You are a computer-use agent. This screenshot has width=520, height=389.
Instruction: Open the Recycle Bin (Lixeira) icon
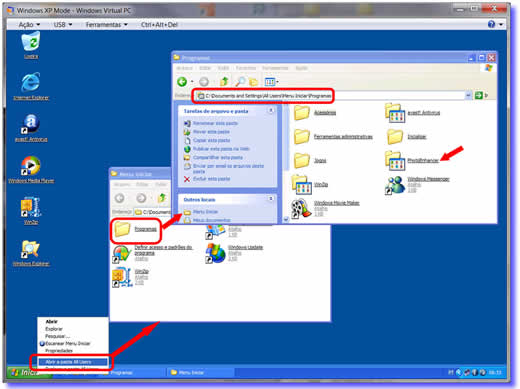point(31,45)
